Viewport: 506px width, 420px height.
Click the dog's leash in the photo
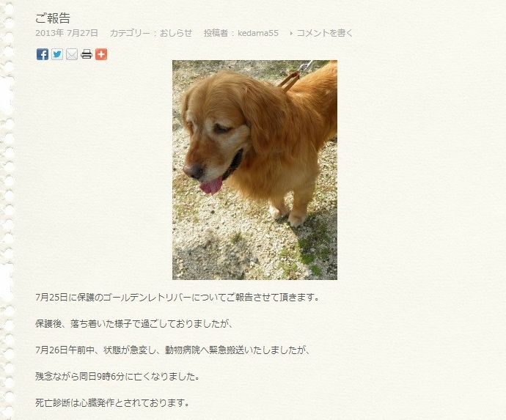294,76
